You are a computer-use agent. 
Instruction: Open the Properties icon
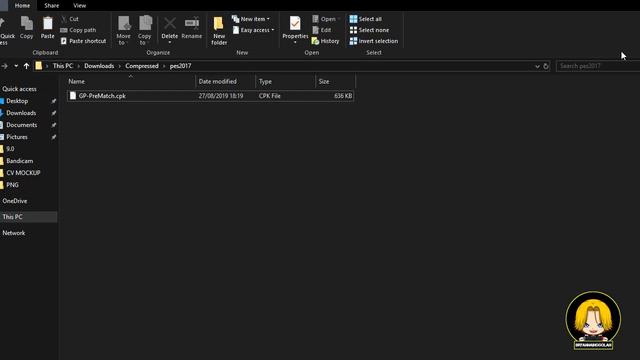pos(295,24)
